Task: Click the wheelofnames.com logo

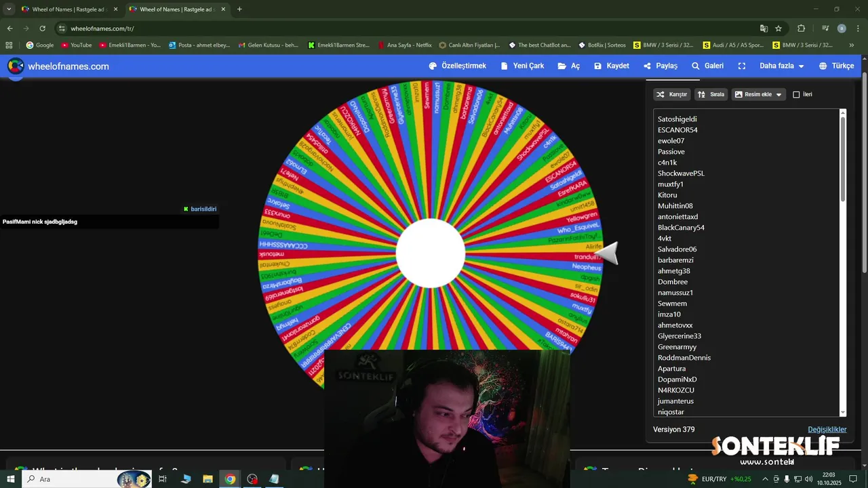Action: (58, 66)
